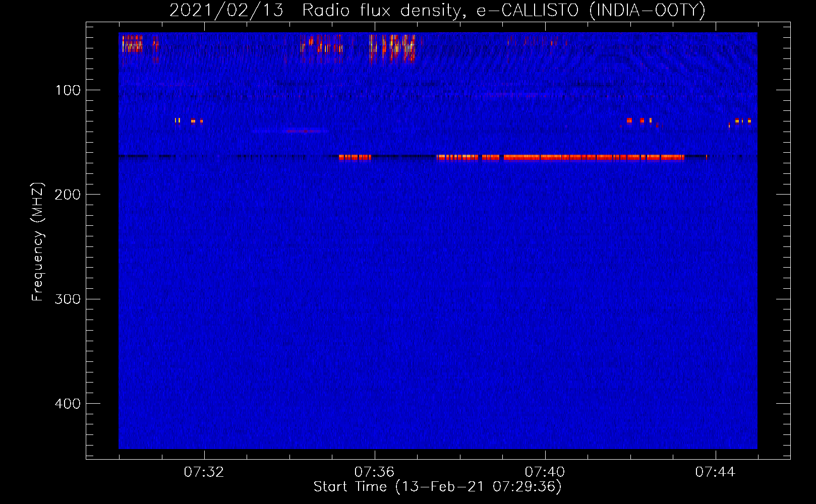The image size is (816, 504).
Task: Click the plot title mentioning e-CALLISTO (INDIA-OOTY)
Action: [x=437, y=10]
